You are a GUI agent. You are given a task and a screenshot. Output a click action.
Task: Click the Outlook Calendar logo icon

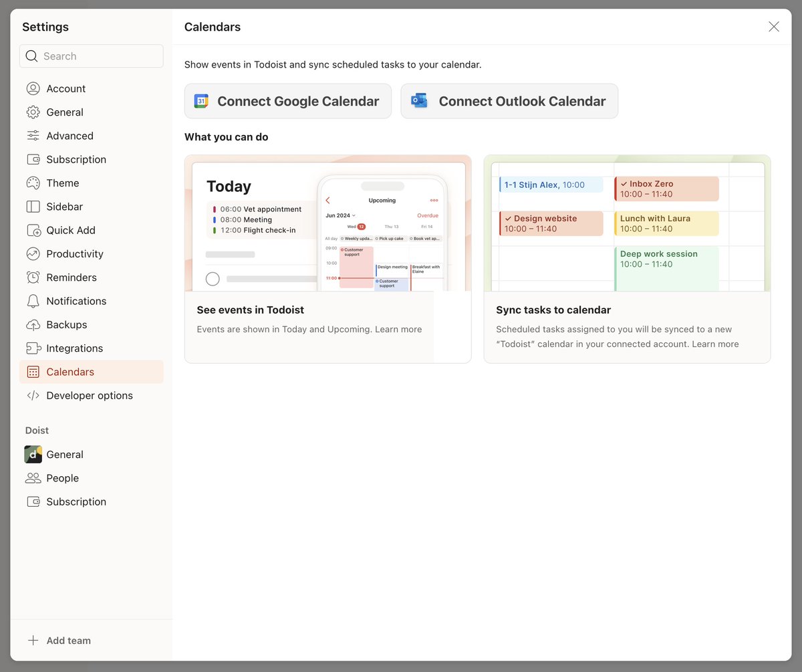tap(419, 101)
